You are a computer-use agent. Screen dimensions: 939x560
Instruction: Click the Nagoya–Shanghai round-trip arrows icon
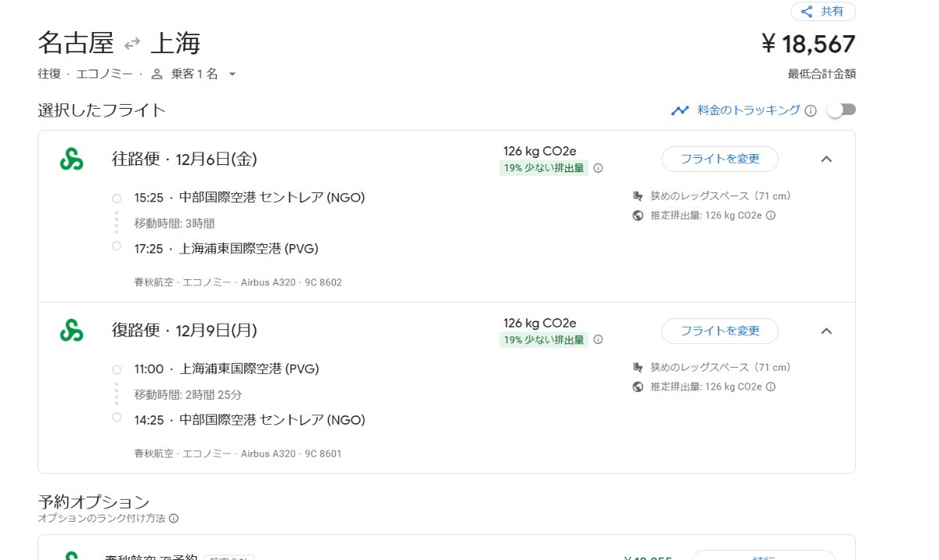[132, 44]
